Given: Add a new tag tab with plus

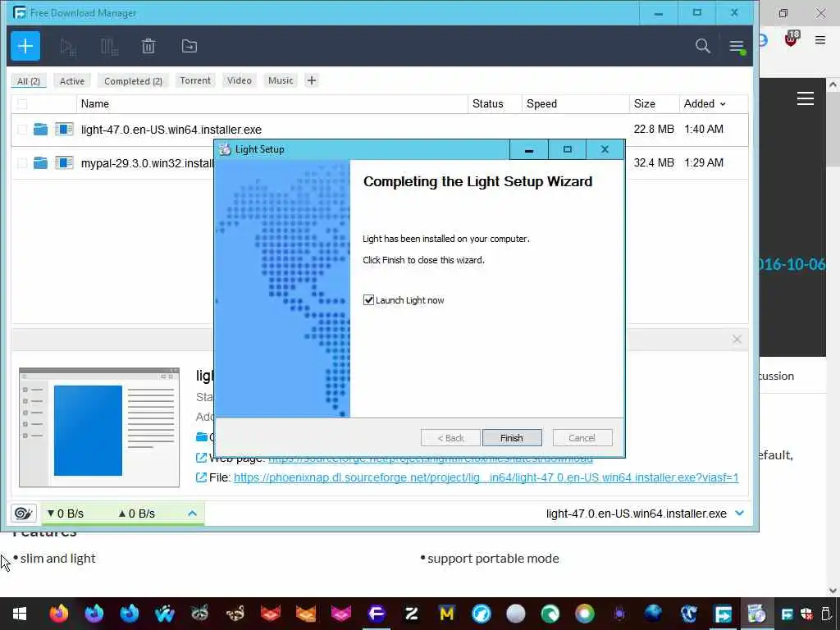Looking at the screenshot, I should [311, 80].
